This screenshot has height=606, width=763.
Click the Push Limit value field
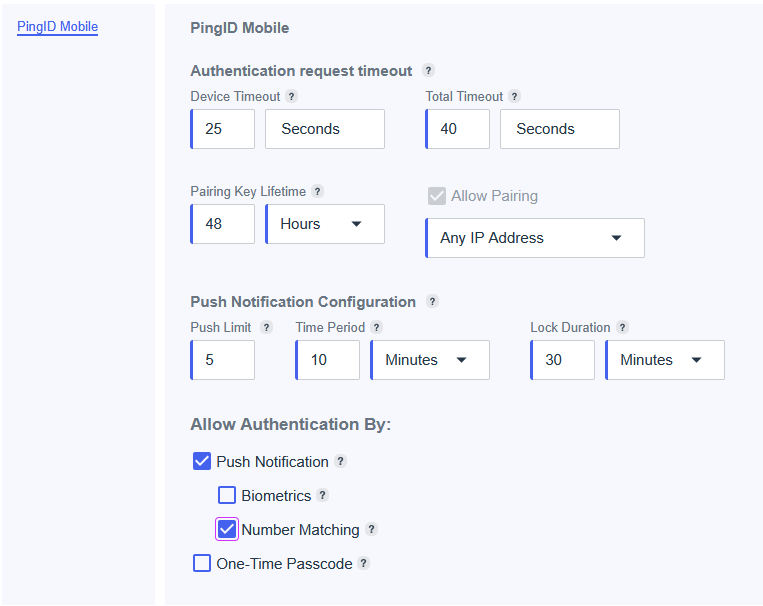[223, 360]
